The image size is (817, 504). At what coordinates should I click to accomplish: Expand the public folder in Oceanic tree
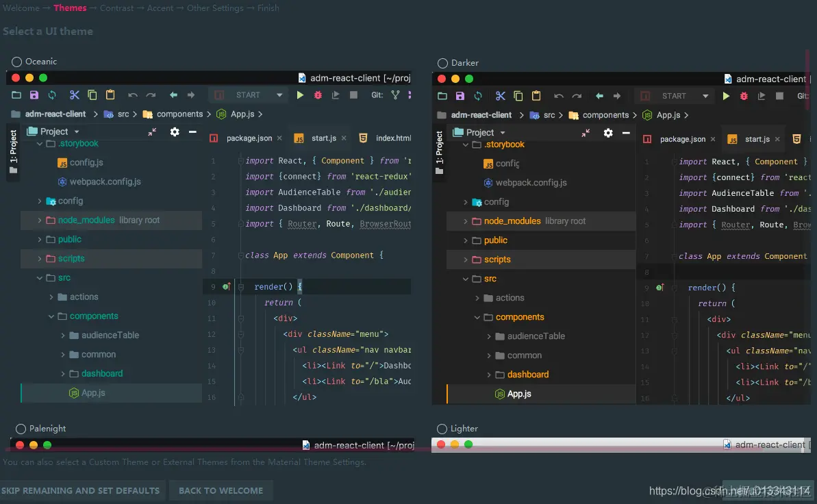click(x=40, y=240)
